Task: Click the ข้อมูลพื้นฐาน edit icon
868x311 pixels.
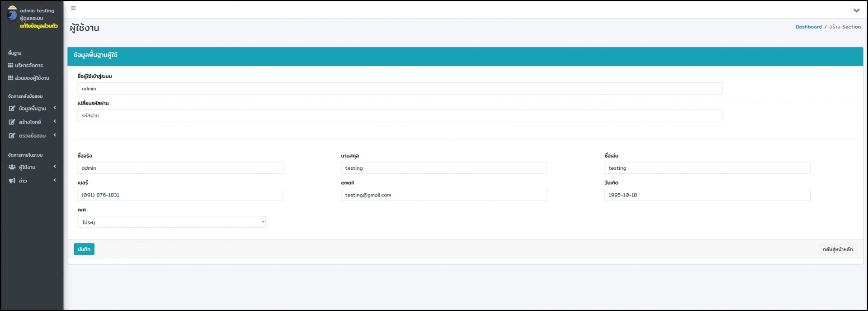Action: 12,109
